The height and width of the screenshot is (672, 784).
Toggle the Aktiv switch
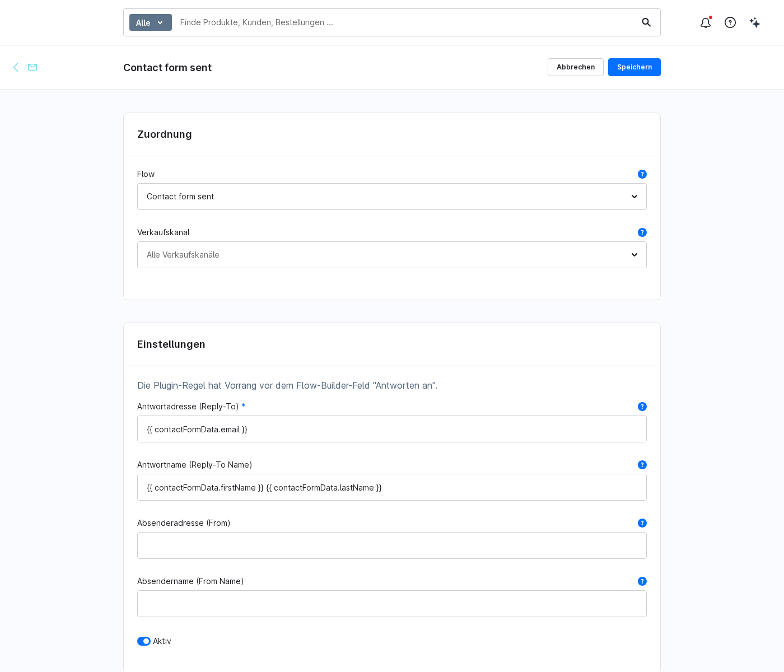pyautogui.click(x=144, y=641)
